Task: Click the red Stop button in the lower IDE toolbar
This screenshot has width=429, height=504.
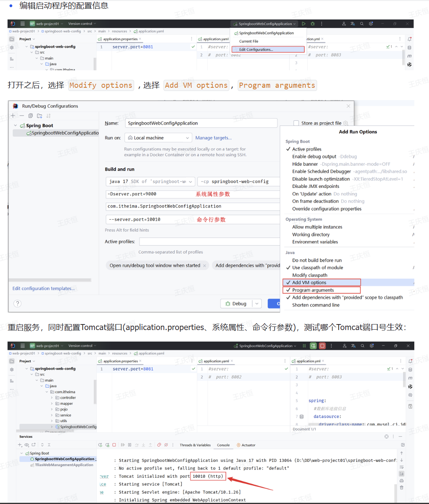Action: 322,346
